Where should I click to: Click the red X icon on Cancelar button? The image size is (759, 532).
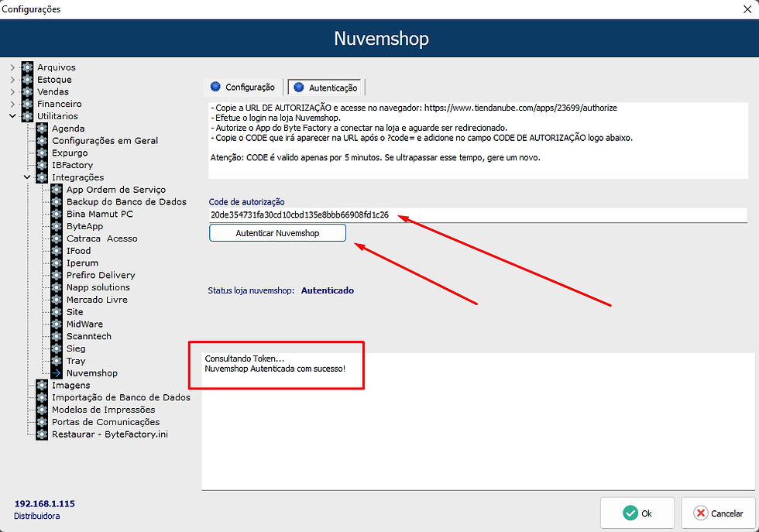(700, 513)
